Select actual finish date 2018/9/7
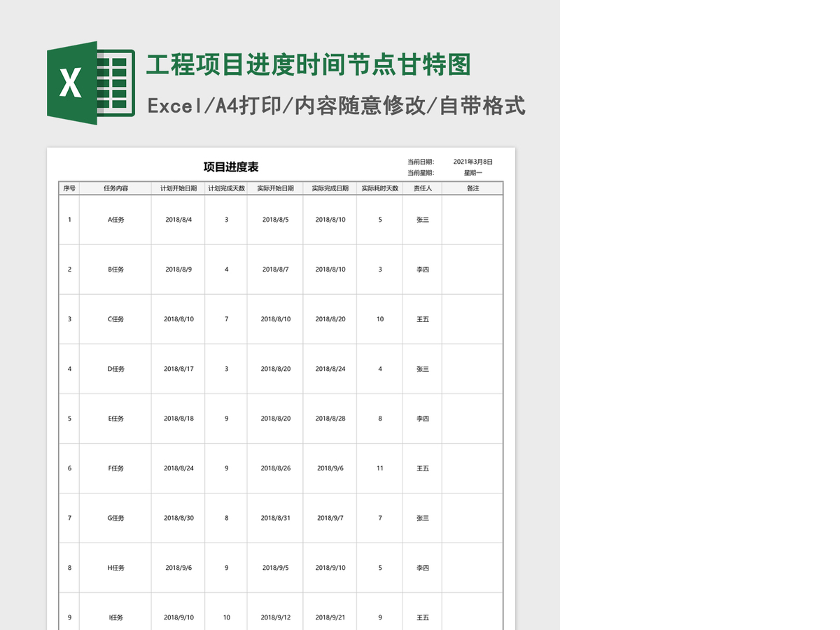This screenshot has height=630, width=840. 330,518
